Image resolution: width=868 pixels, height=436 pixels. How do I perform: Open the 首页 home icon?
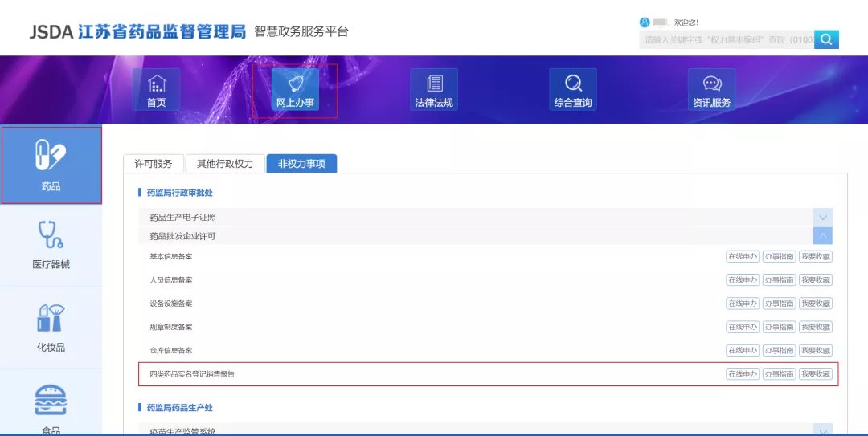tap(156, 90)
